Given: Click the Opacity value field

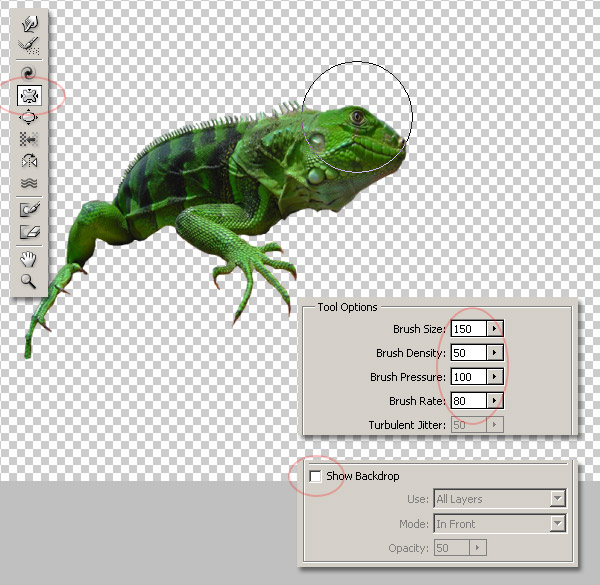Looking at the screenshot, I should coord(452,548).
